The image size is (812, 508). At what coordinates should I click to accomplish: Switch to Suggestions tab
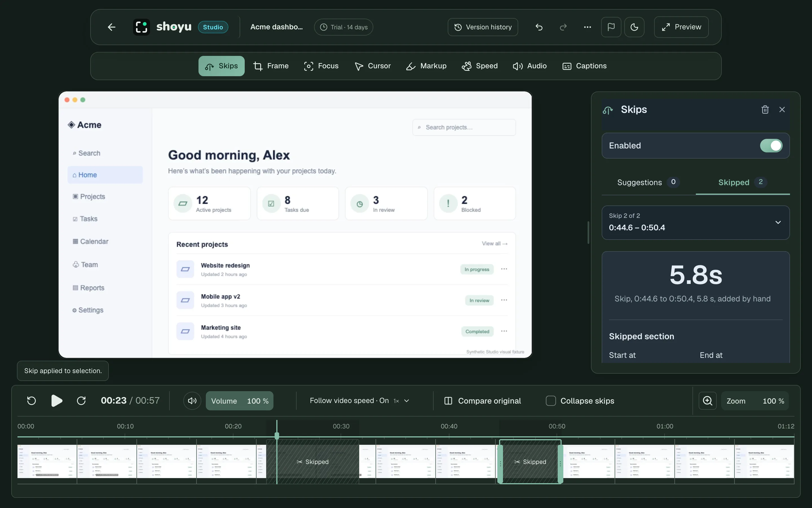[648, 182]
